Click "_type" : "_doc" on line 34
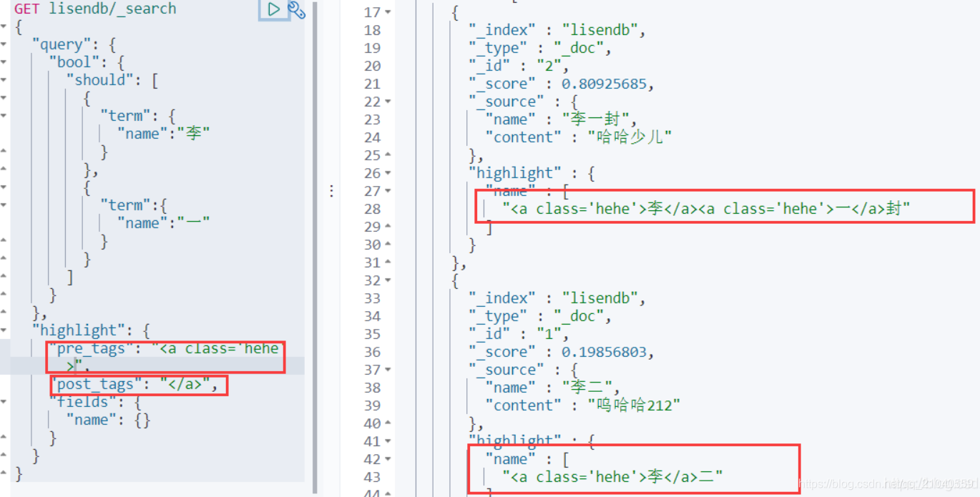 540,316
